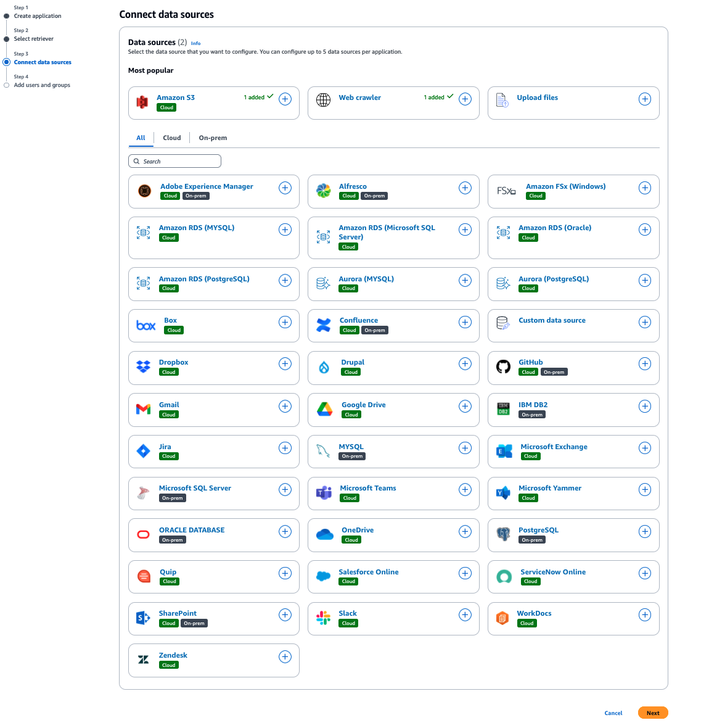Image resolution: width=709 pixels, height=728 pixels.
Task: Click the Salesforce Online icon
Action: [324, 574]
